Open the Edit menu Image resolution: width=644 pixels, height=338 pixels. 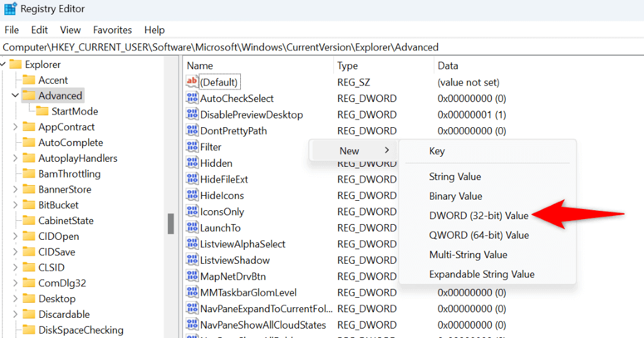(x=40, y=30)
